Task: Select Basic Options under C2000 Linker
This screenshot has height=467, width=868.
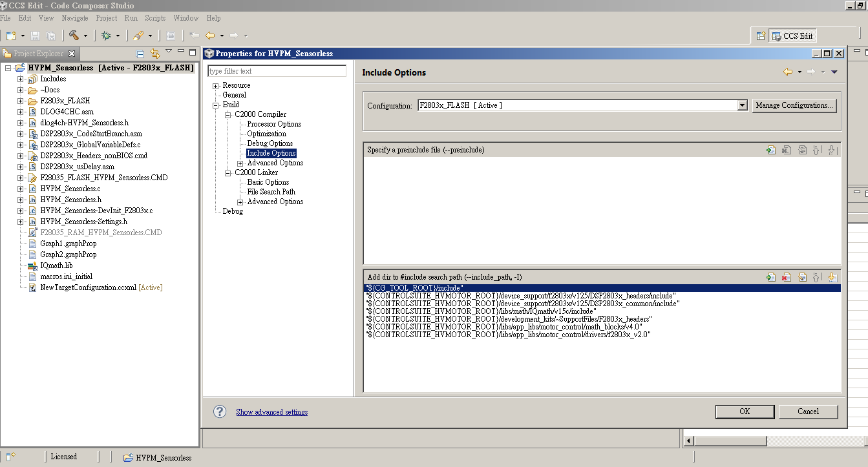Action: click(268, 182)
